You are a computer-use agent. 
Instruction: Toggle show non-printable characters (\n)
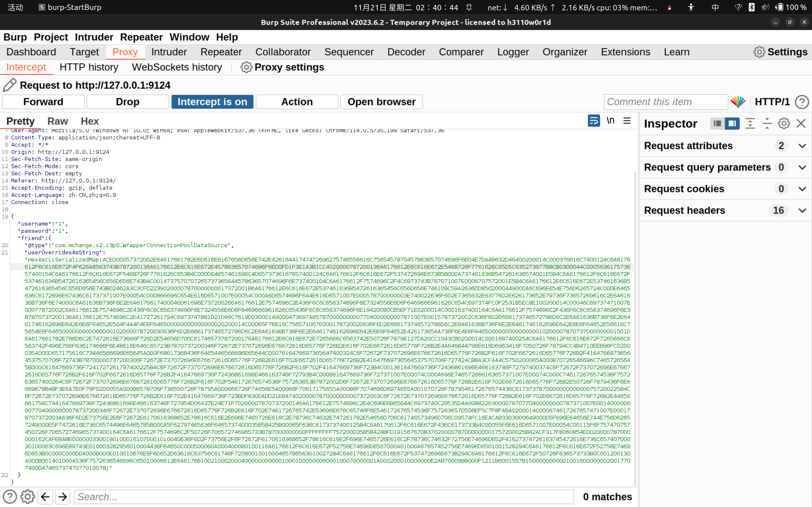click(x=610, y=121)
